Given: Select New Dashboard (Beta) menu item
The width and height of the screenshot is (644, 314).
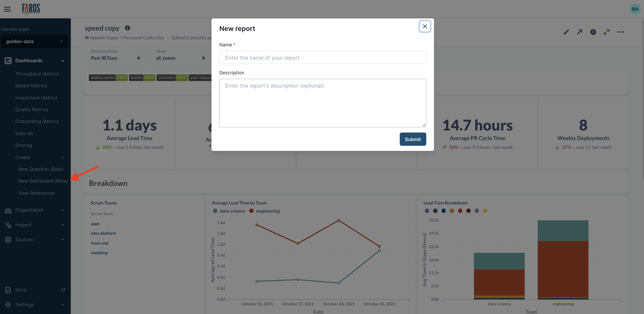Looking at the screenshot, I should [43, 181].
